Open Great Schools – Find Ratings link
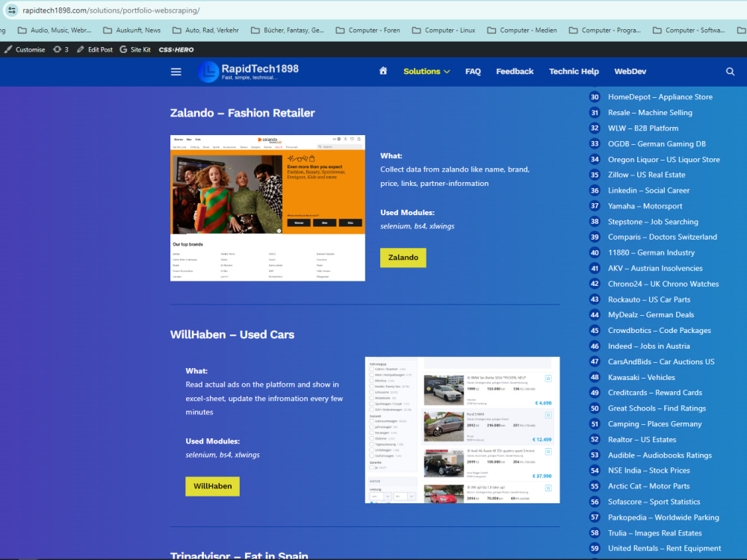This screenshot has width=747, height=560. (x=657, y=408)
